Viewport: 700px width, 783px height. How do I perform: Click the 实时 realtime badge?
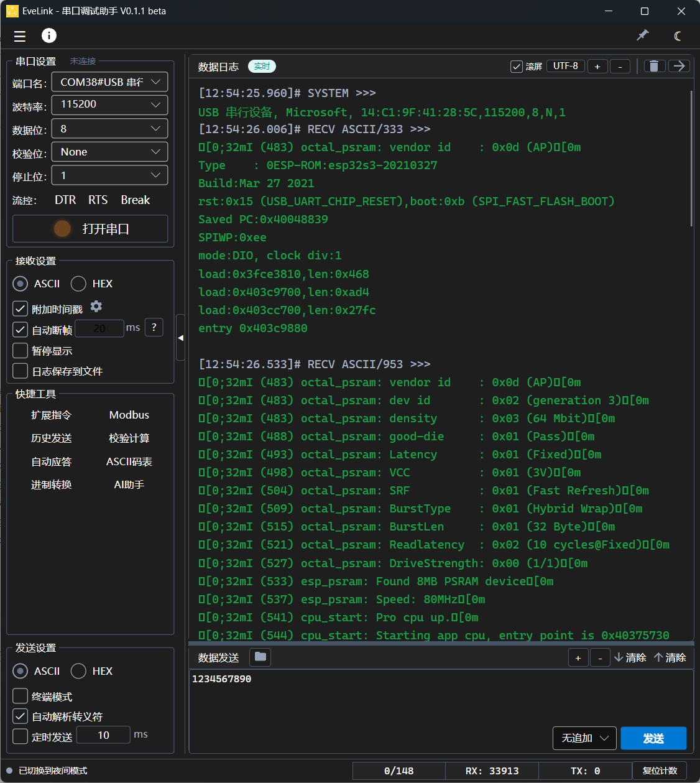coord(262,67)
